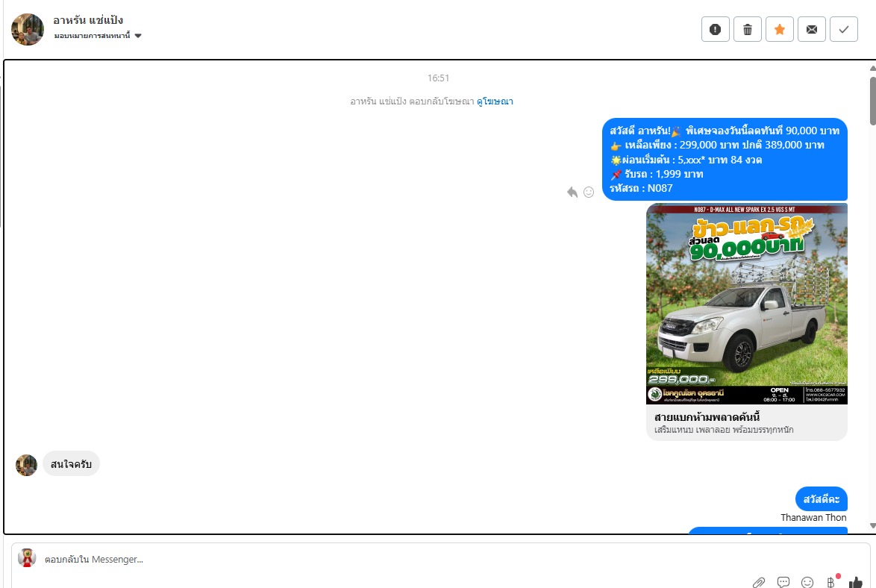Click the 90,000 baht promo message bubble
This screenshot has height=588, width=876.
click(725, 159)
